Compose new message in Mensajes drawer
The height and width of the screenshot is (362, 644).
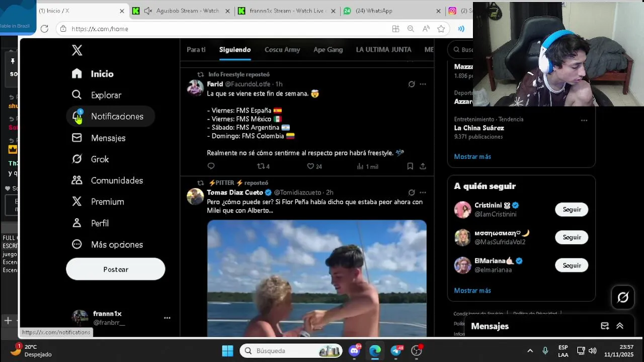605,326
